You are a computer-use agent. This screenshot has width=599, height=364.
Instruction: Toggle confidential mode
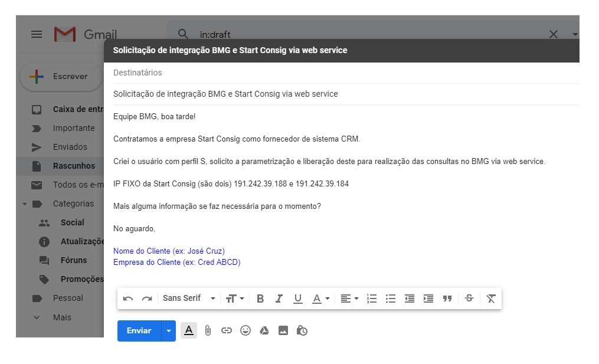(302, 331)
